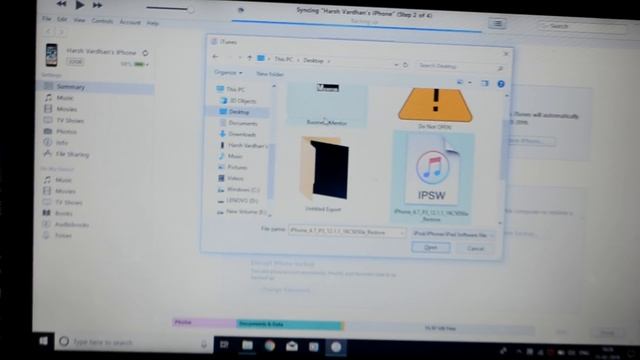Select Summary in the iTunes sidebar

coord(97,87)
